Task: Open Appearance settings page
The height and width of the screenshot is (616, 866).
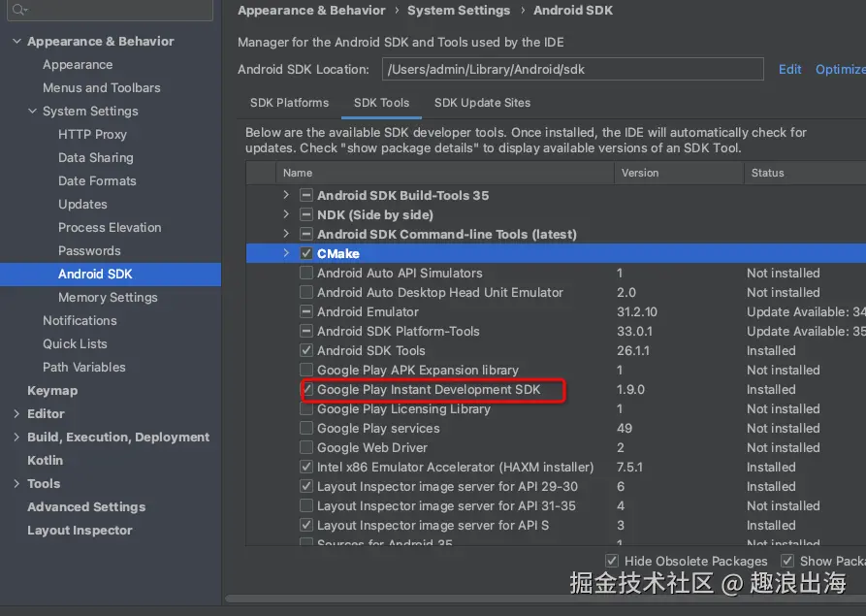Action: (x=78, y=65)
